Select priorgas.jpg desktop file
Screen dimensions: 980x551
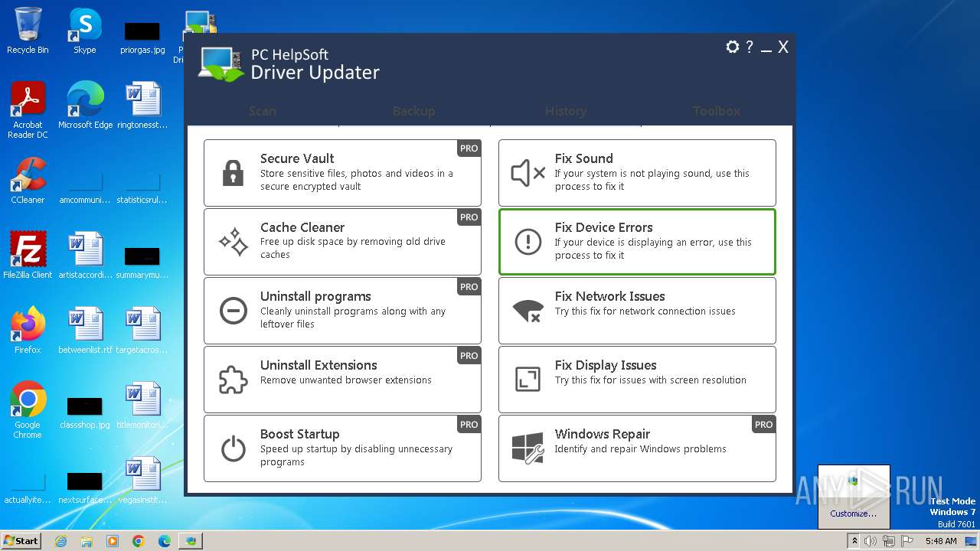pos(142,37)
